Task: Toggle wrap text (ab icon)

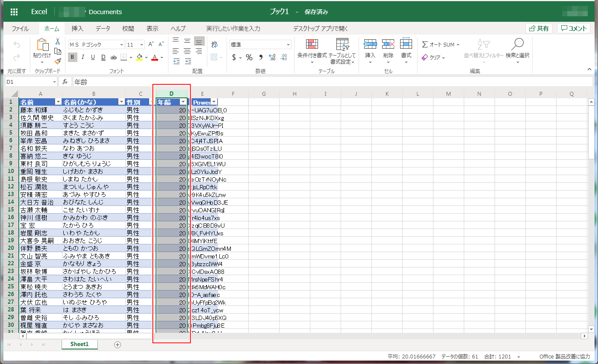Action: [215, 44]
